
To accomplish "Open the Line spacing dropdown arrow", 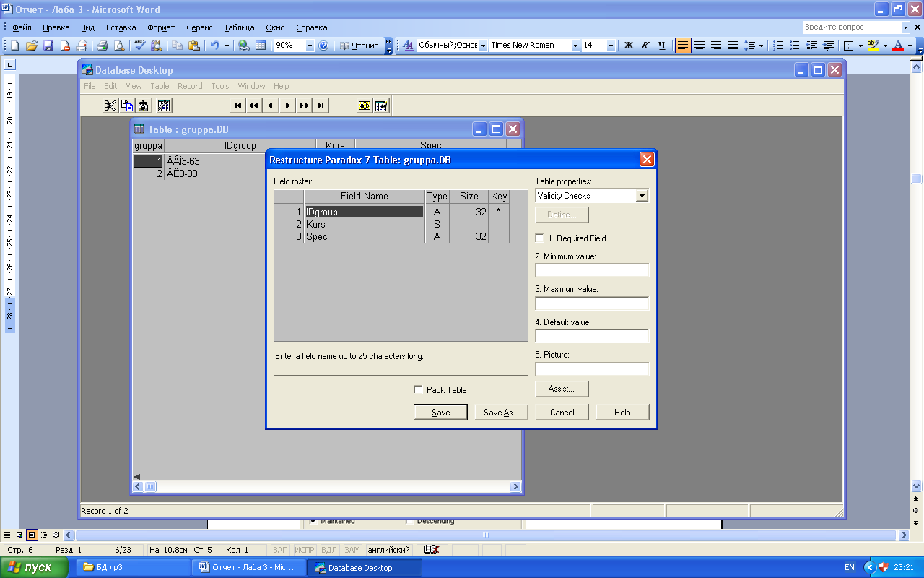I will point(761,46).
